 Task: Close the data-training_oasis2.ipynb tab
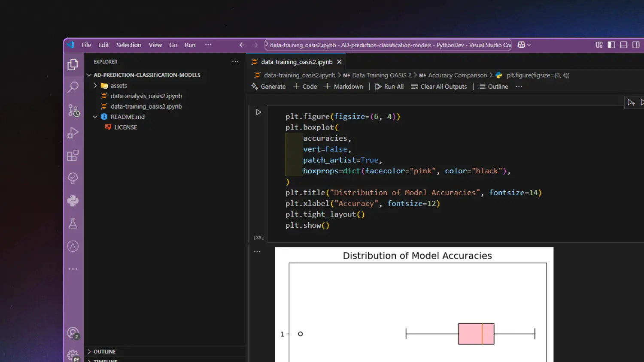coord(339,62)
